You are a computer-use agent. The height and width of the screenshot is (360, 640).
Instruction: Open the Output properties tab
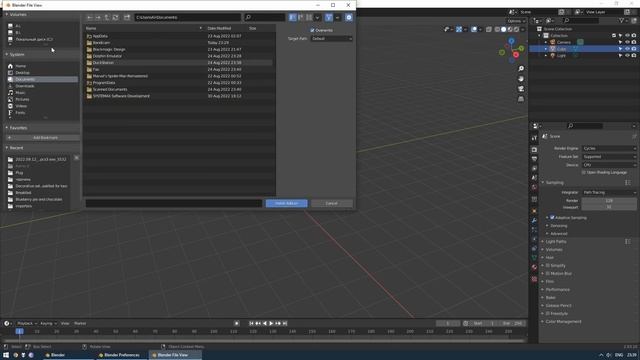(x=534, y=159)
